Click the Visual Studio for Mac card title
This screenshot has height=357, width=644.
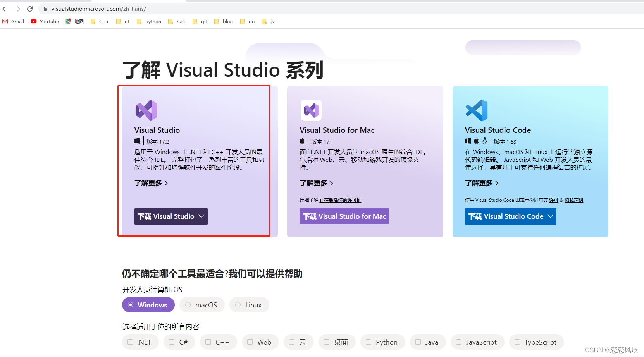coord(337,130)
